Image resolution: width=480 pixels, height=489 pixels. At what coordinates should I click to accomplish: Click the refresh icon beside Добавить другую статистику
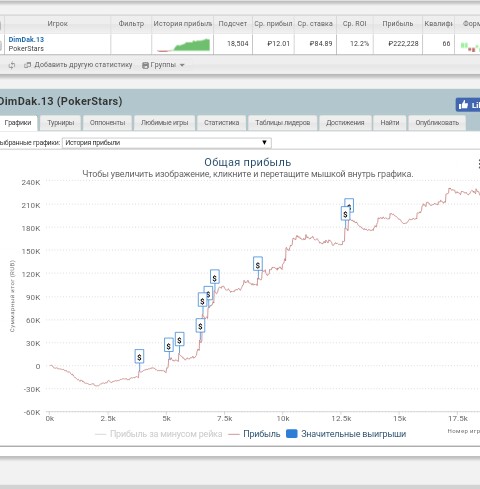coord(12,65)
